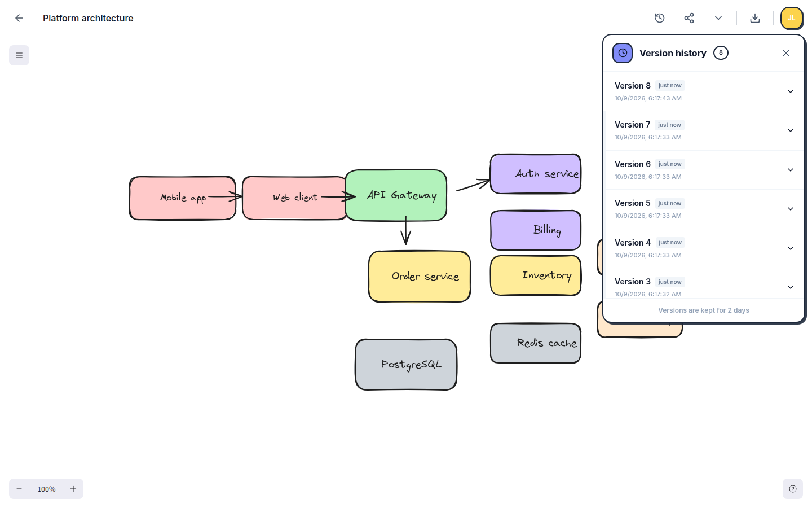Image resolution: width=812 pixels, height=508 pixels.
Task: Click the download icon
Action: pos(755,18)
